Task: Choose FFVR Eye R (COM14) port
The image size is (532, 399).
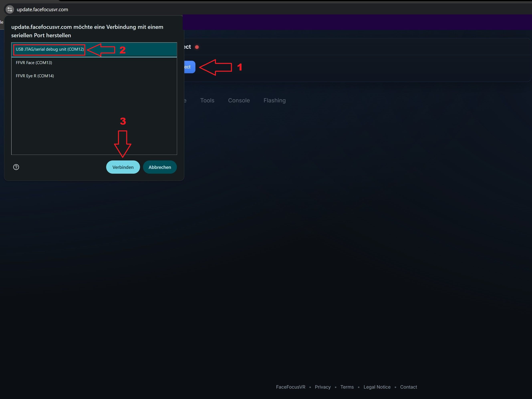Action: click(x=35, y=76)
